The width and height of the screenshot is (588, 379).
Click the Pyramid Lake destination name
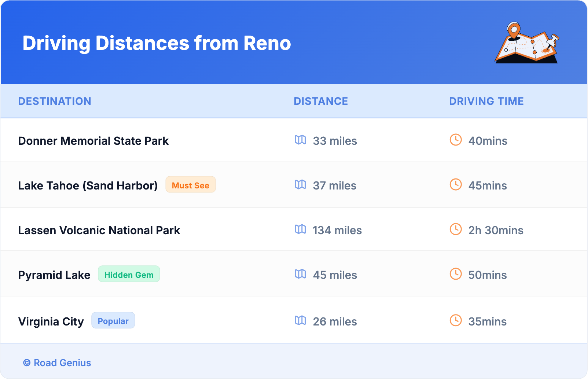click(x=54, y=275)
